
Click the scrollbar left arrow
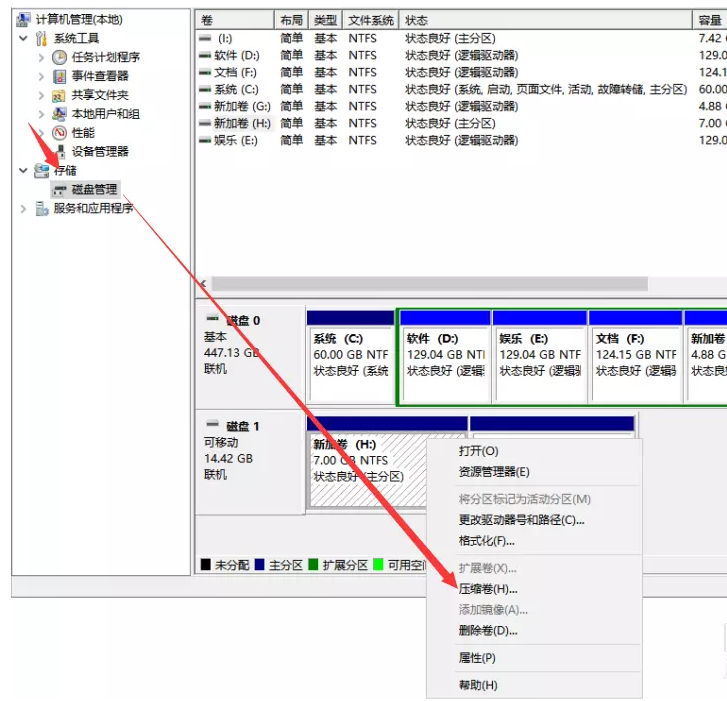pos(203,284)
